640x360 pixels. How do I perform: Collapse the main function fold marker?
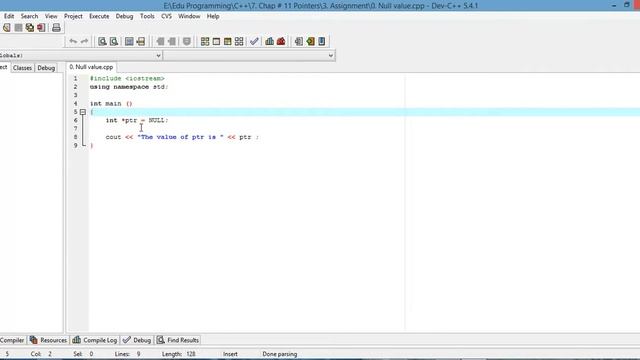pos(83,112)
